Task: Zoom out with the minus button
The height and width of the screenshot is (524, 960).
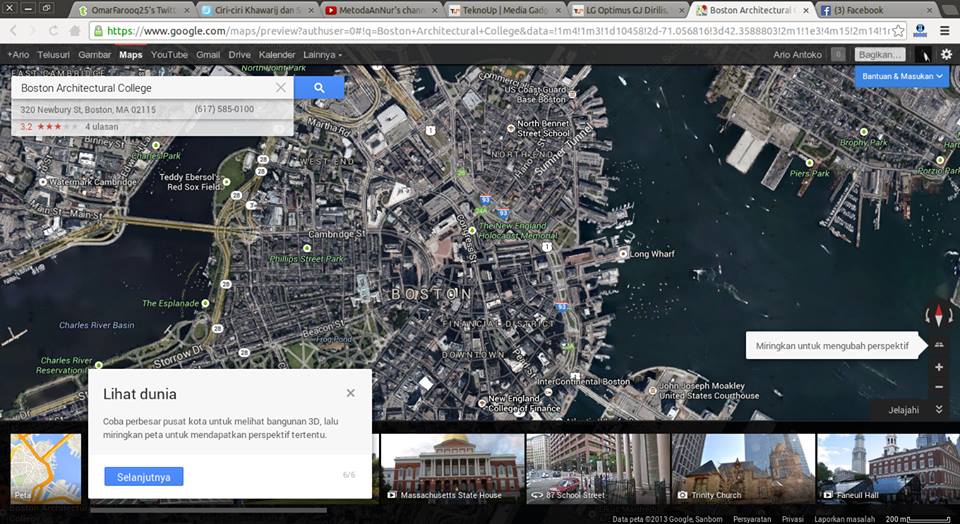Action: pos(939,387)
